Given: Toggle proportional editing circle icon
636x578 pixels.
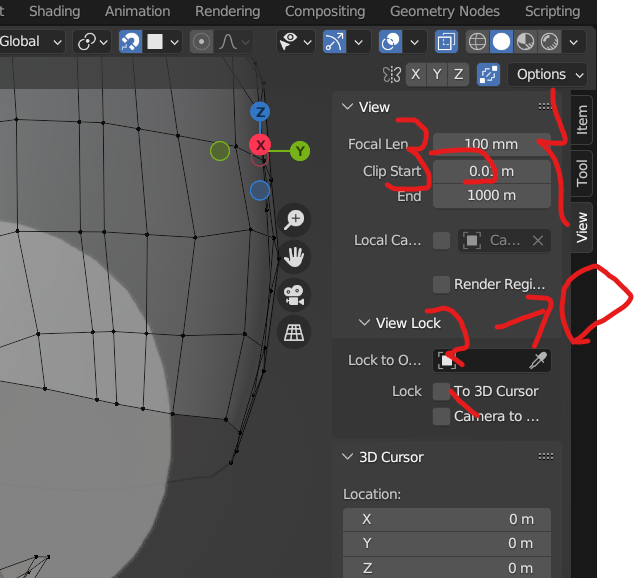Looking at the screenshot, I should coord(201,41).
